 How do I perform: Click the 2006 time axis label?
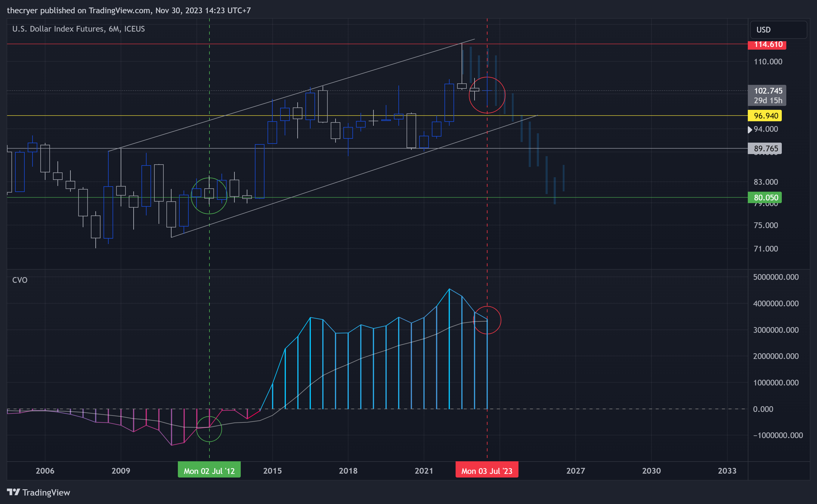tap(45, 471)
